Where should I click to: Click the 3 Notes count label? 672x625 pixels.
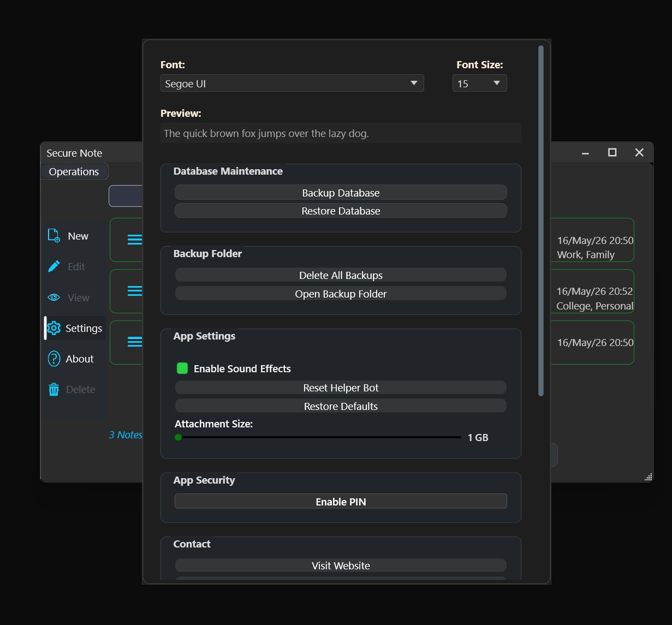click(126, 434)
